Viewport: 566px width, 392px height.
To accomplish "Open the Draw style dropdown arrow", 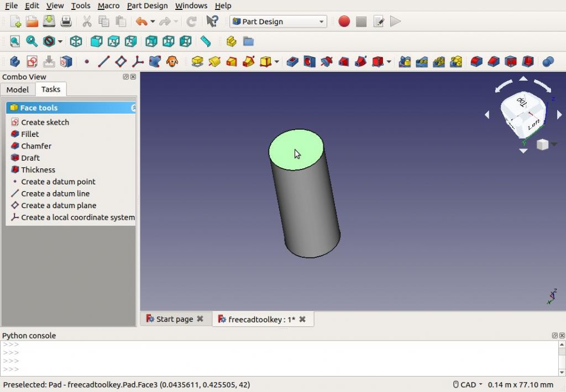I will point(60,41).
